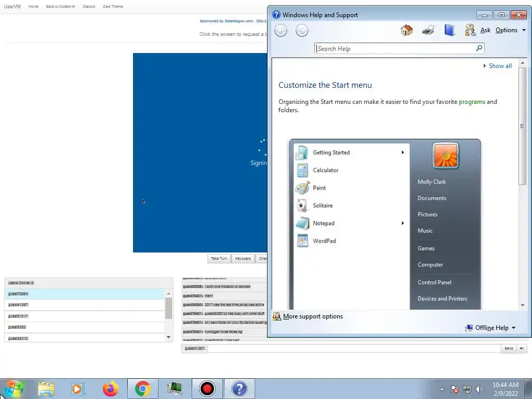Click the Help window scroll down arrow
Viewport: 532px width, 399px height.
click(523, 305)
